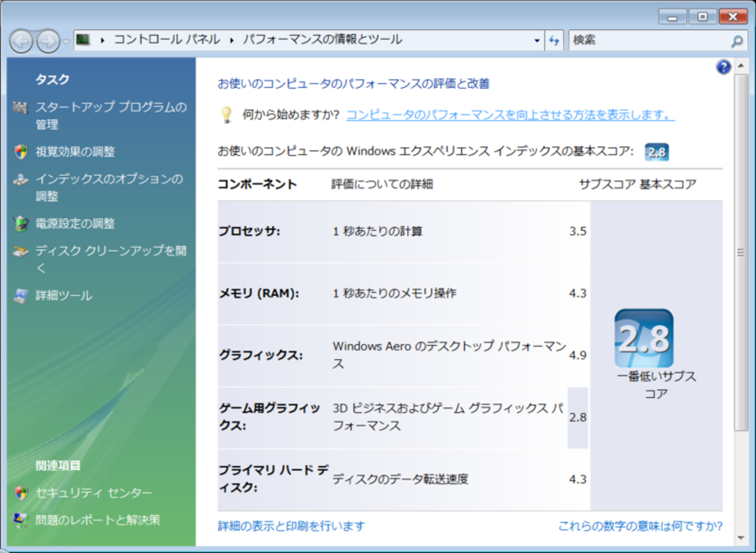Click the Back navigation arrow button
This screenshot has height=553, width=756.
(x=22, y=41)
